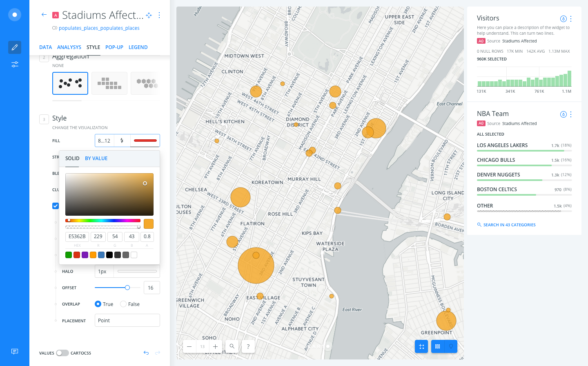
Task: Click the map zoom in plus button
Action: click(x=215, y=346)
